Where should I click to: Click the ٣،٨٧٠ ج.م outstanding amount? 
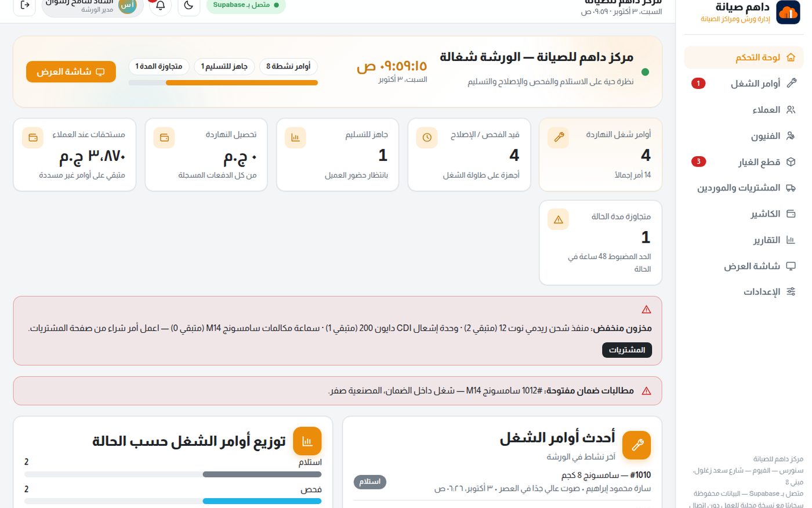pos(92,156)
